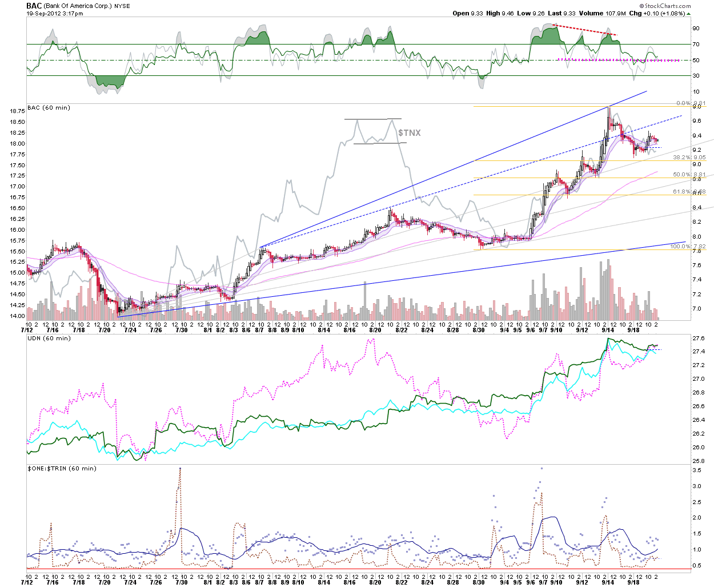Click the red dotted divergence line on RSI
The image size is (714, 588).
585,30
